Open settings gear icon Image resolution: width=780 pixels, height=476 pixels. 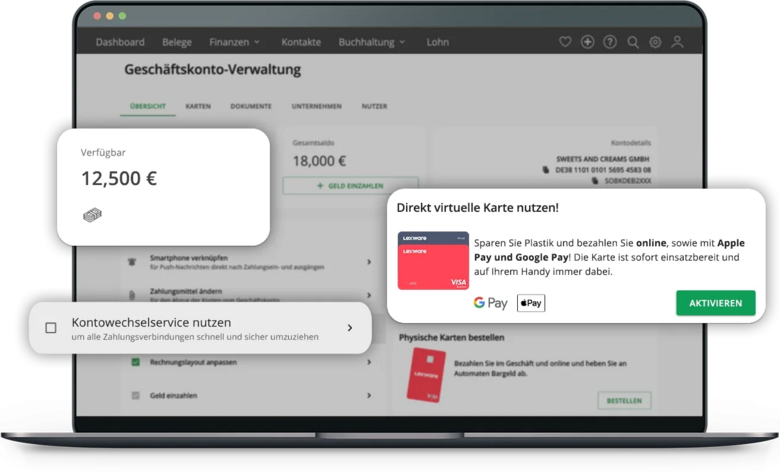click(655, 42)
